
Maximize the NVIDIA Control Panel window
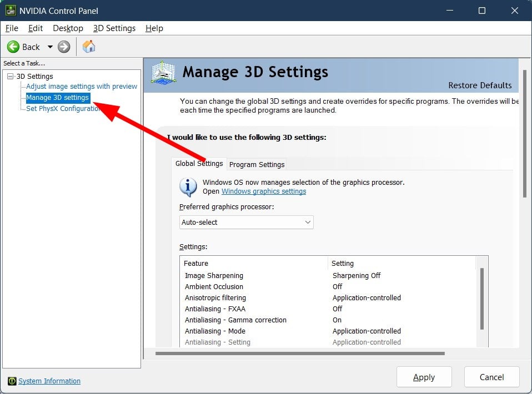click(482, 11)
